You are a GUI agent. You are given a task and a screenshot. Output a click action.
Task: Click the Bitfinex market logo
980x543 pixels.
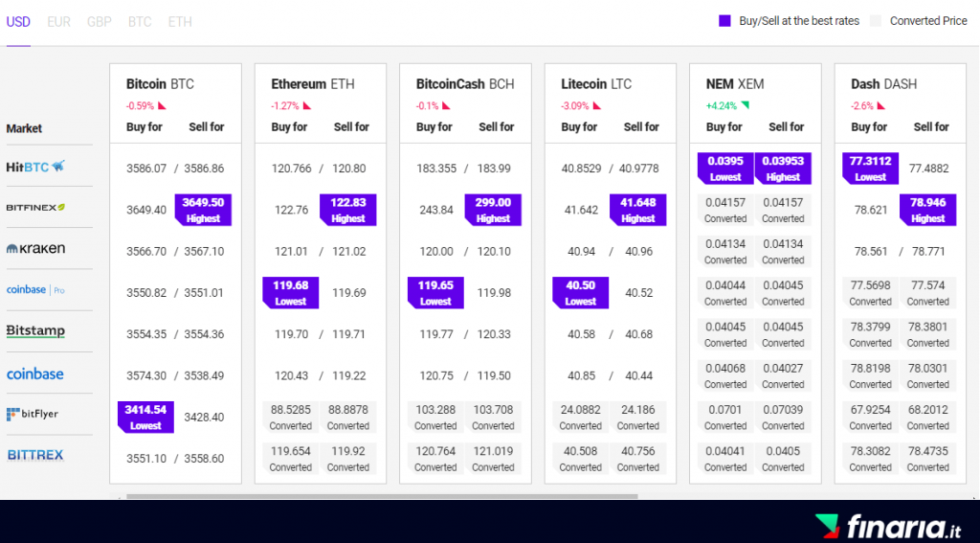click(35, 207)
